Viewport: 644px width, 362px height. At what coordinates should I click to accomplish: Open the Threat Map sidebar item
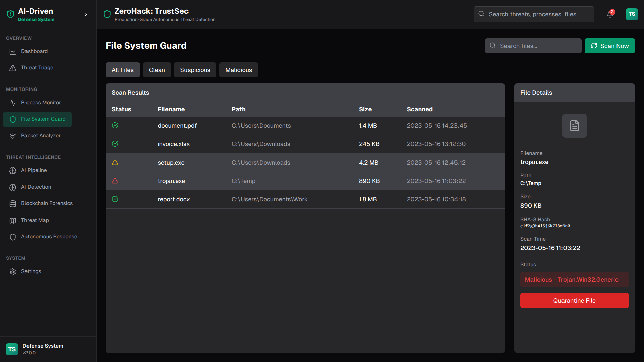(x=35, y=220)
